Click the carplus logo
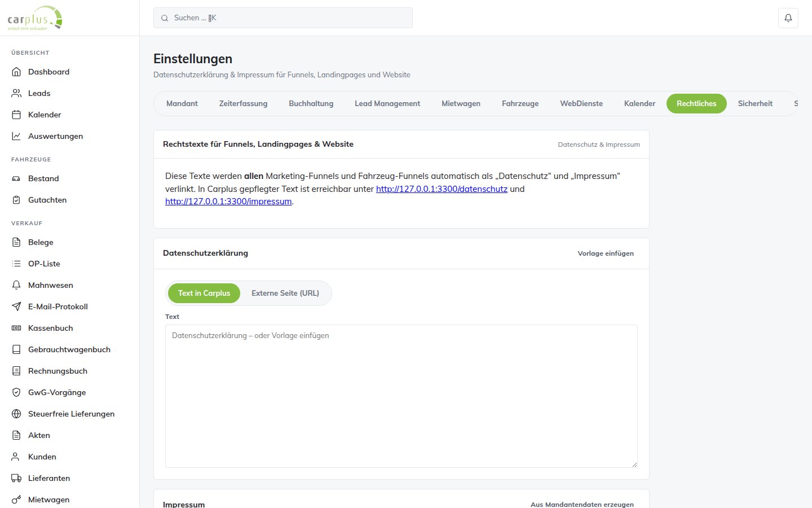The height and width of the screenshot is (508, 812). tap(35, 18)
